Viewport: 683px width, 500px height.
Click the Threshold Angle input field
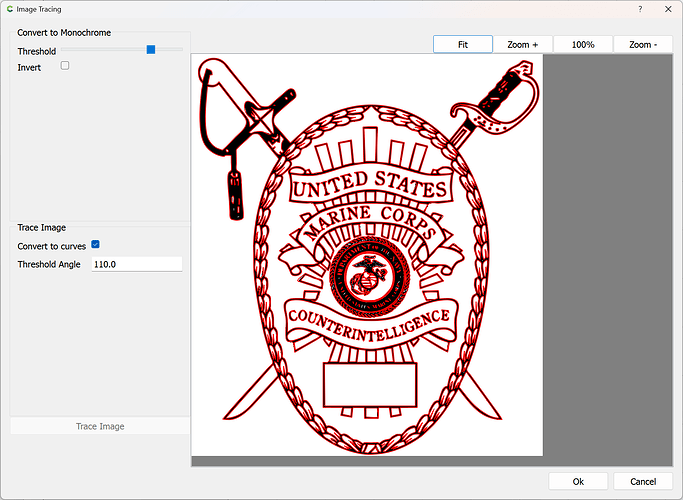(137, 264)
